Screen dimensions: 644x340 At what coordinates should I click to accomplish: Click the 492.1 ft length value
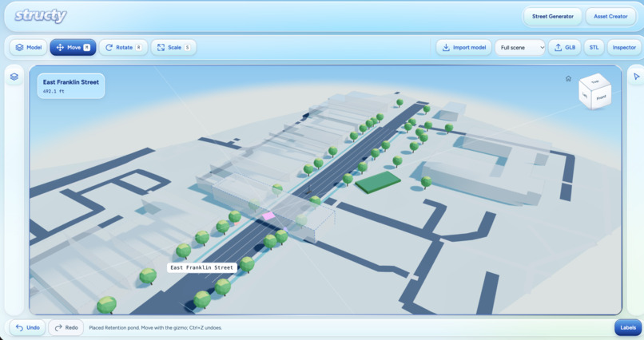click(54, 92)
